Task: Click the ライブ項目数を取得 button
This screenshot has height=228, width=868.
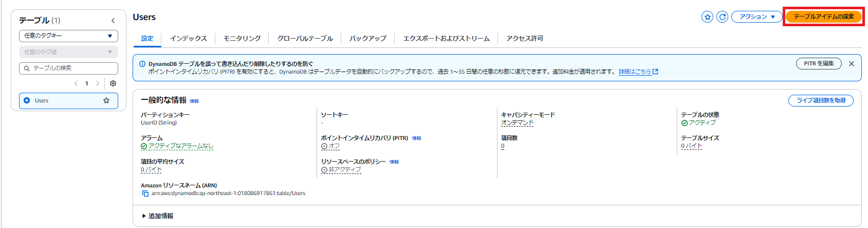Action: pyautogui.click(x=821, y=100)
